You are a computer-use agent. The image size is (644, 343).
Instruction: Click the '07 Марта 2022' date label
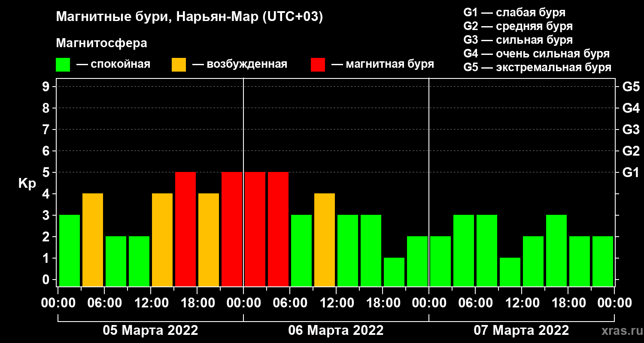[x=521, y=331]
